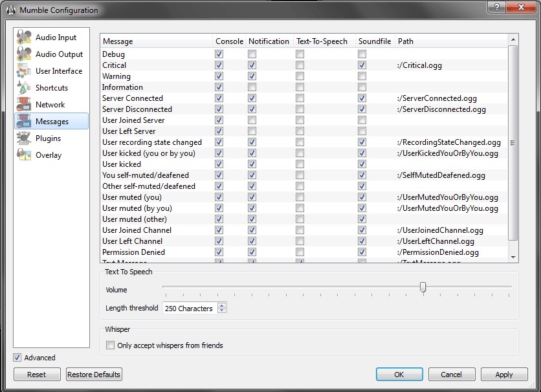Enable the Debug console checkbox
Image resolution: width=541 pixels, height=392 pixels.
click(x=219, y=54)
